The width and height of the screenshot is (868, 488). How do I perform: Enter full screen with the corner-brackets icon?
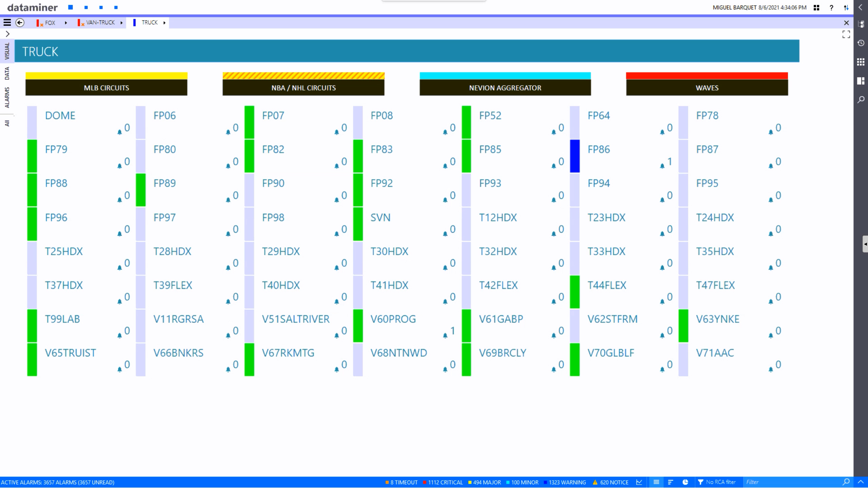point(846,34)
